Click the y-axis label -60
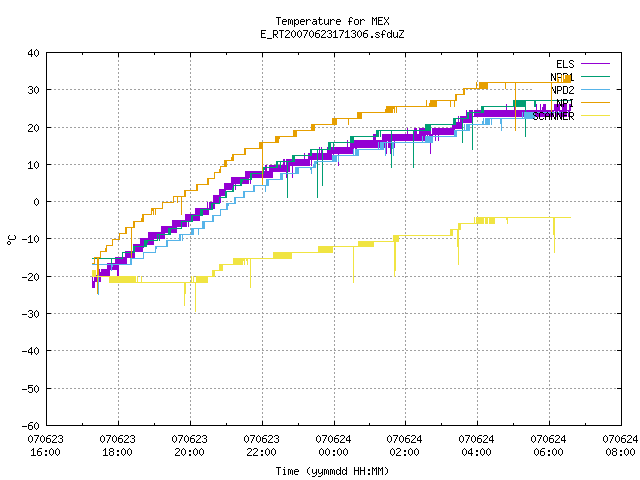640x480 pixels. 31,426
